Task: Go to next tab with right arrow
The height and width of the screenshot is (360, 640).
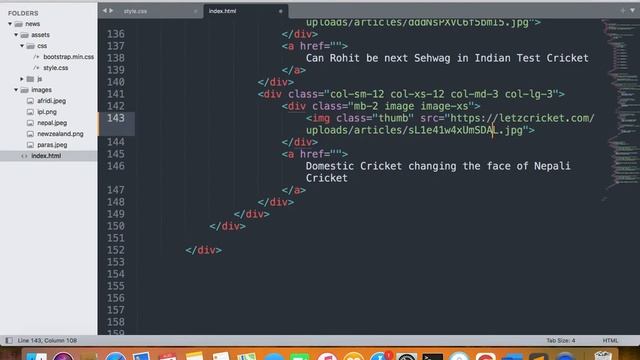Action: pyautogui.click(x=111, y=11)
